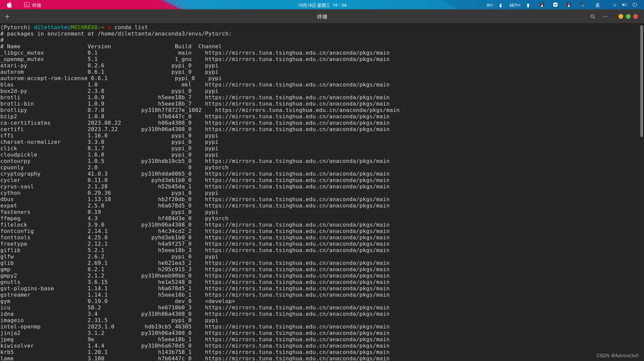Open the Apple logo system menu
Screen dimensions: 644x361
click(x=9, y=5)
